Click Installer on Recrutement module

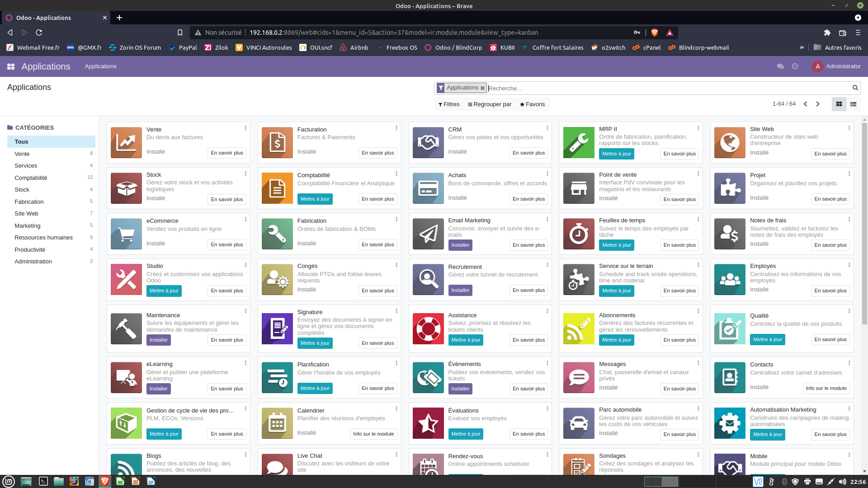[460, 291]
